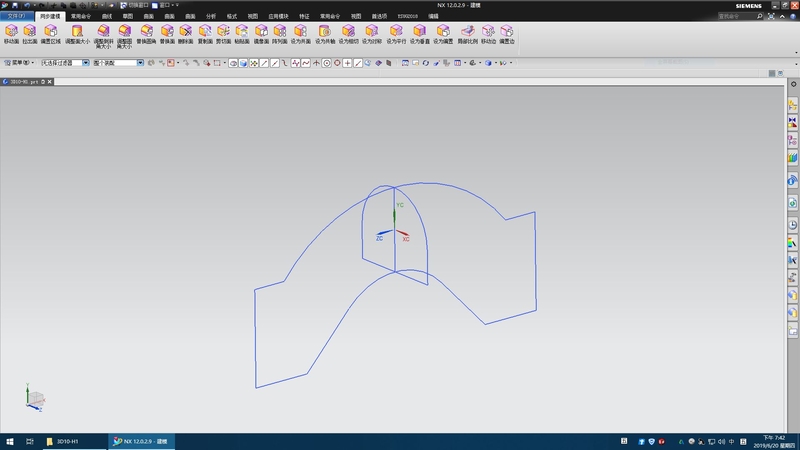Image resolution: width=800 pixels, height=450 pixels.
Task: Select the 3D10-90.prt document tab
Action: pos(24,80)
